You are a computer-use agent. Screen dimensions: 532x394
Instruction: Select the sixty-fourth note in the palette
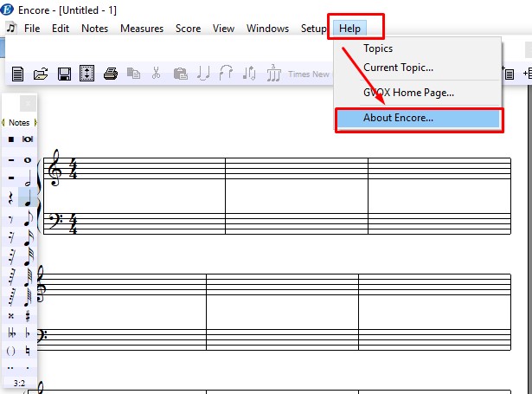click(29, 277)
